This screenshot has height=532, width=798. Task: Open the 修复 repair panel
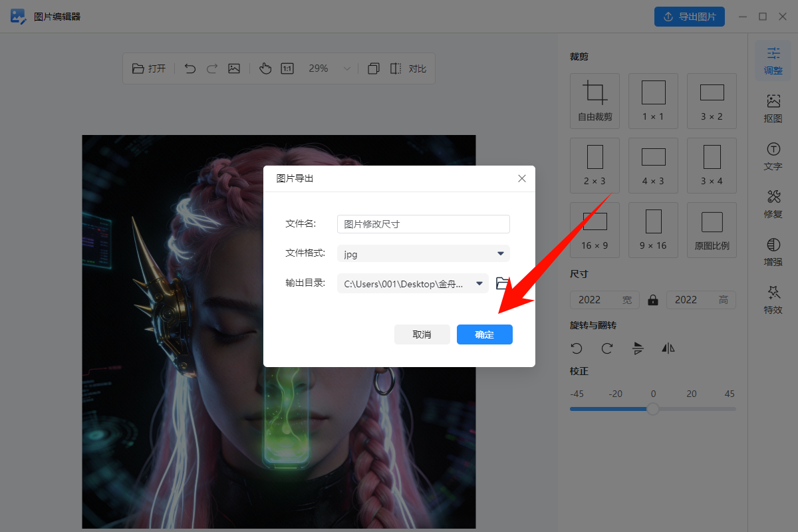[x=772, y=204]
